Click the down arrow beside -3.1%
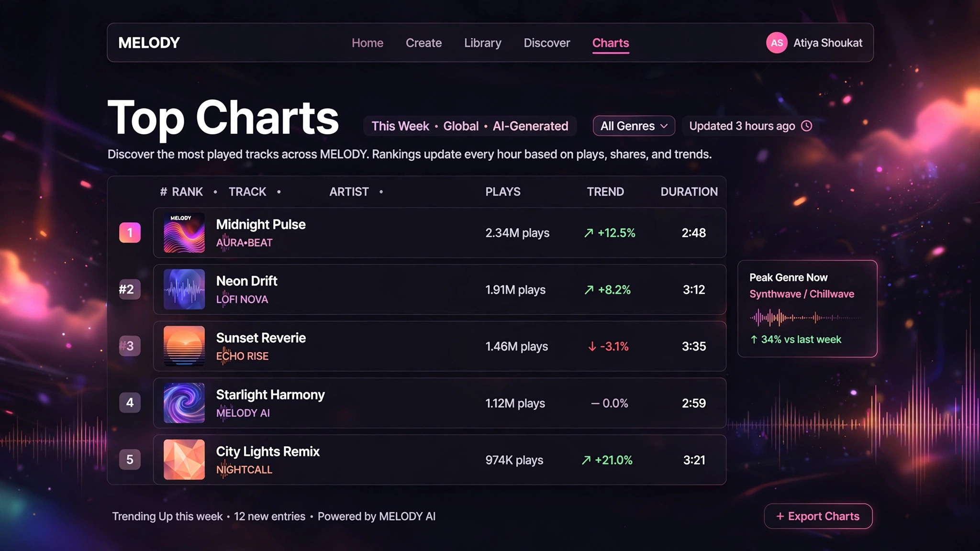980x551 pixels. (592, 346)
